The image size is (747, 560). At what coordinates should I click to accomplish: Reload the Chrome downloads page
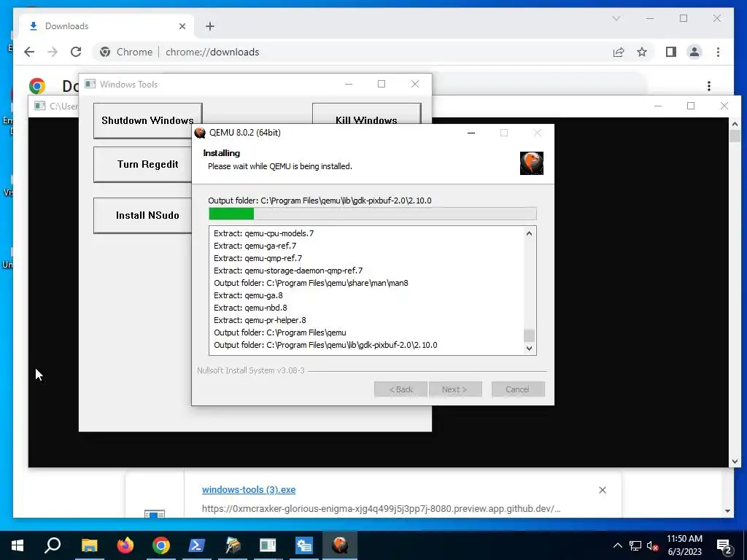pos(76,52)
